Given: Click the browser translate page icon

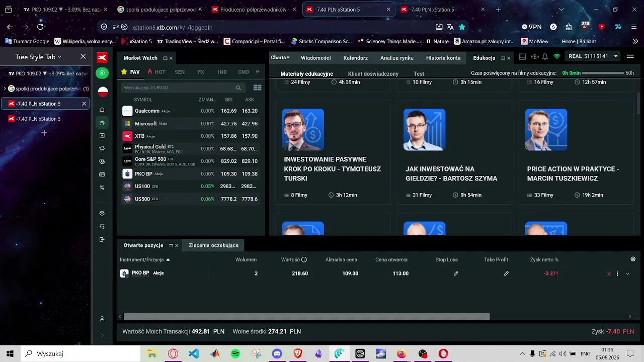Looking at the screenshot, I should tap(450, 27).
